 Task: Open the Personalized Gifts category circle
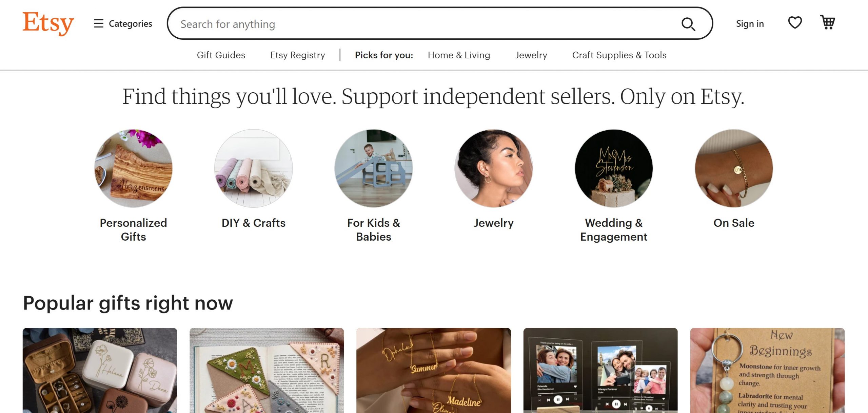133,168
